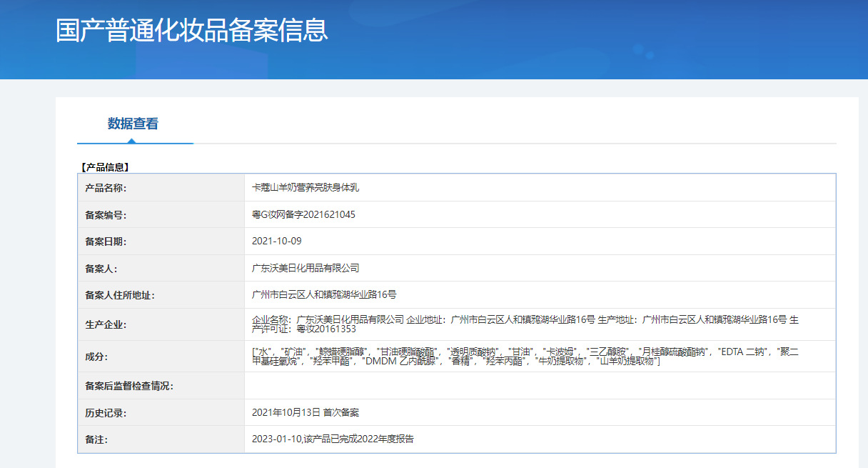
Task: Click the 产品名称 label cell
Action: [161, 188]
